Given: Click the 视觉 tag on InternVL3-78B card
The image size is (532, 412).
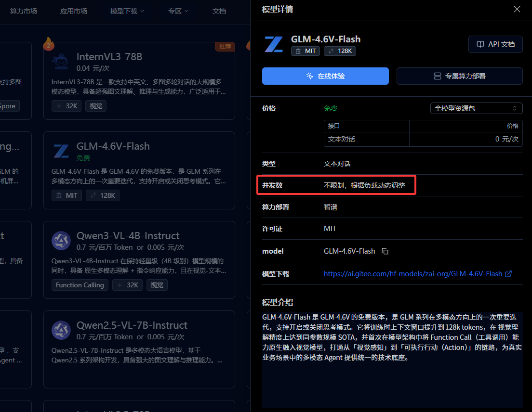Looking at the screenshot, I should [96, 106].
